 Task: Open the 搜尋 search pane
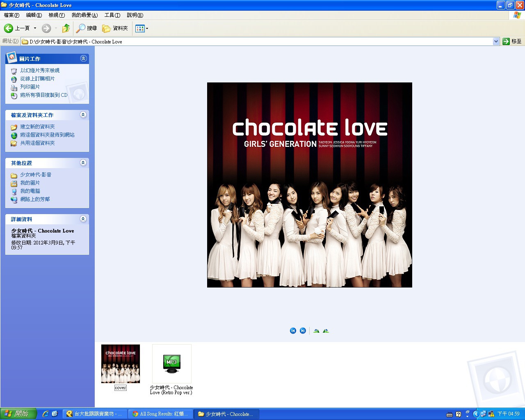click(x=87, y=28)
